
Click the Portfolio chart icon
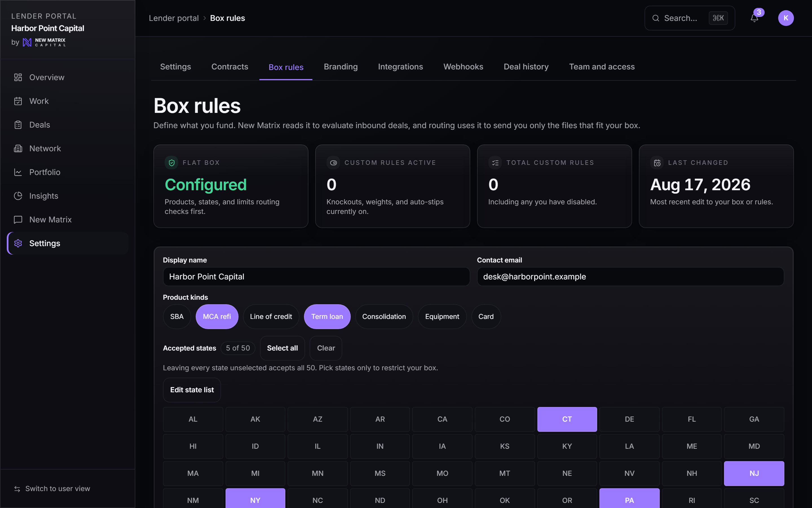(x=18, y=172)
